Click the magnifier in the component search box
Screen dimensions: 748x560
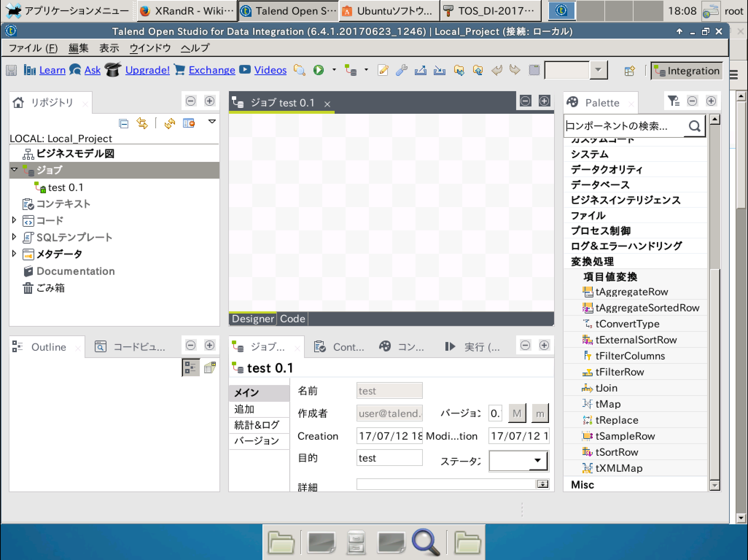[694, 126]
